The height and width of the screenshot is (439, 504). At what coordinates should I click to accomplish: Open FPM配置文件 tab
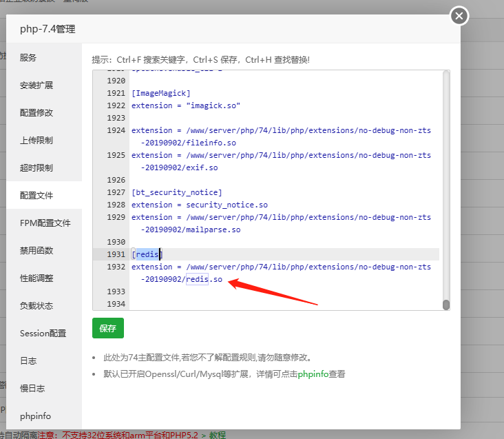click(x=44, y=223)
